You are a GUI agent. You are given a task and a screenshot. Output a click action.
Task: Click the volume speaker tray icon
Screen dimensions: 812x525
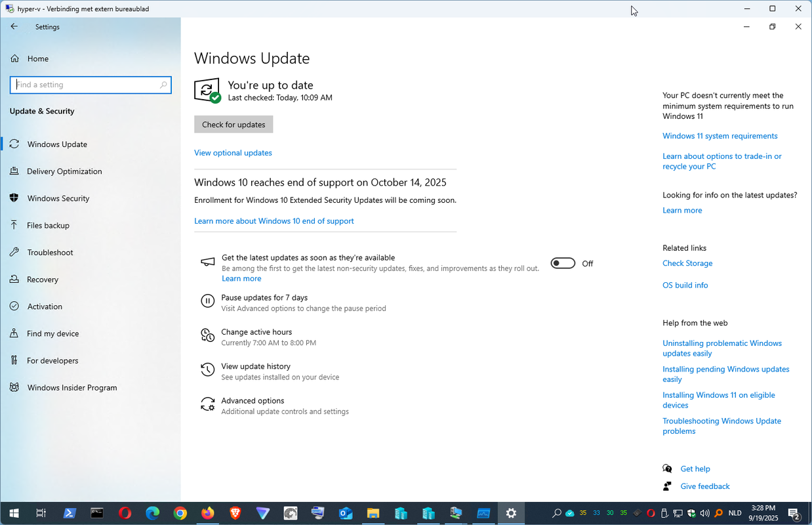click(x=705, y=513)
